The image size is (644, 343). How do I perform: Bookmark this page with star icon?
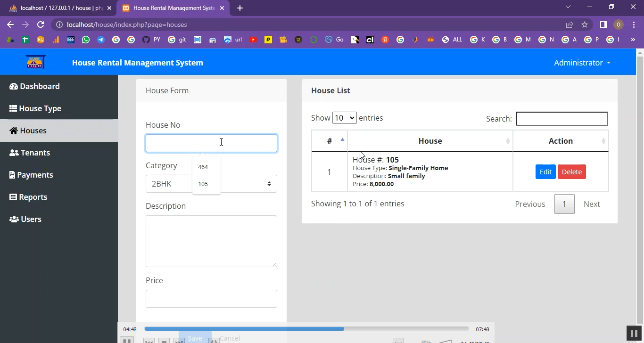pyautogui.click(x=585, y=24)
